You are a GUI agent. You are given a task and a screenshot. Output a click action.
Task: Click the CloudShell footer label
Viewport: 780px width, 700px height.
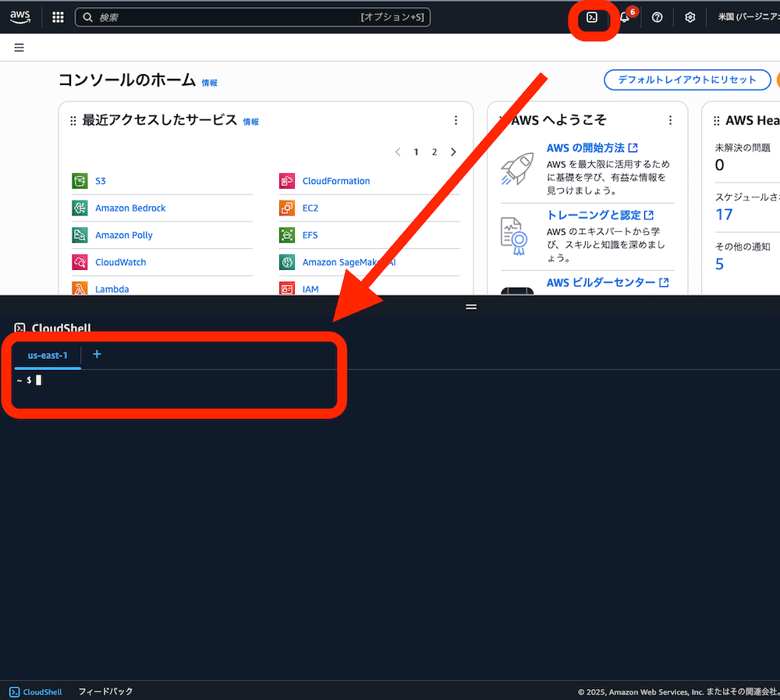[42, 692]
